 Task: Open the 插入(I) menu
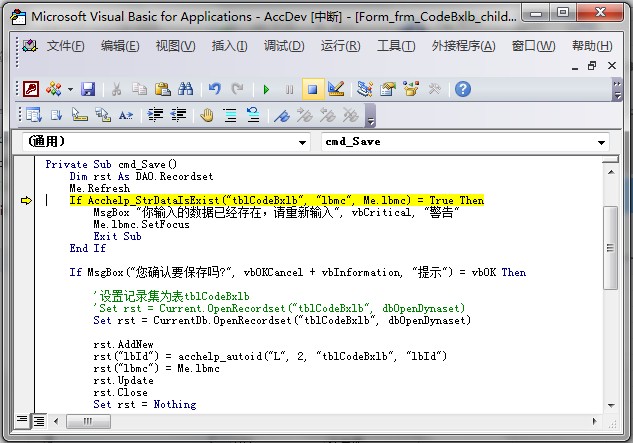pyautogui.click(x=229, y=46)
